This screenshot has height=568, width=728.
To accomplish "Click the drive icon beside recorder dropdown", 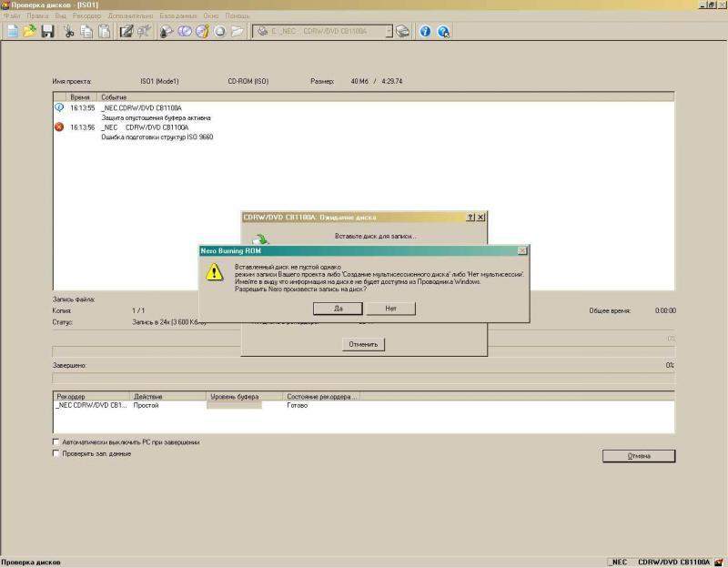I will click(x=403, y=32).
